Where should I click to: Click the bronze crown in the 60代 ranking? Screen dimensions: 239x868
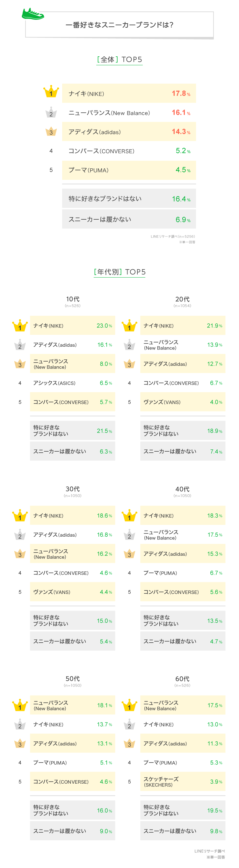tap(129, 743)
